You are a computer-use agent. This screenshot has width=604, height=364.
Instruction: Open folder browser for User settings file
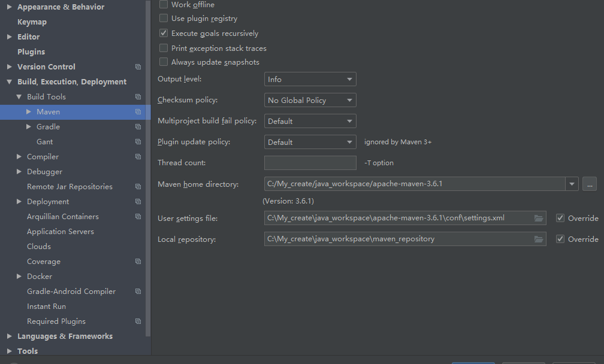(x=539, y=218)
